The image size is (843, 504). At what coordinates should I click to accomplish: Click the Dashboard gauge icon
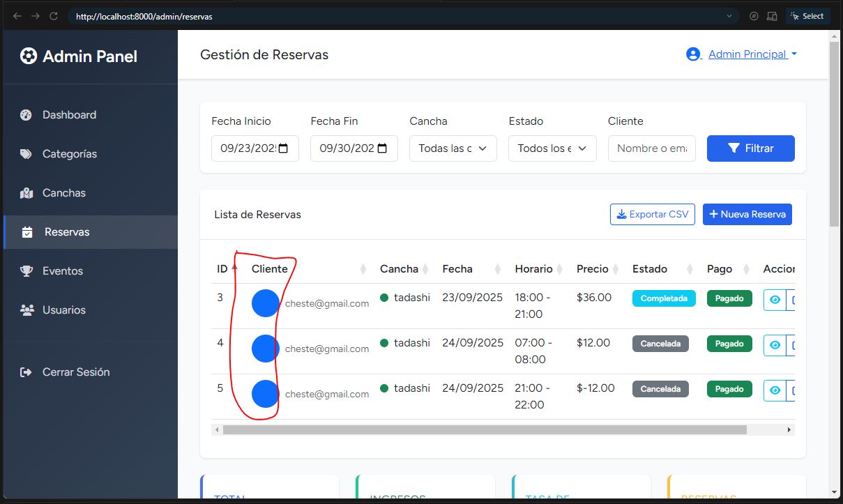coord(26,115)
